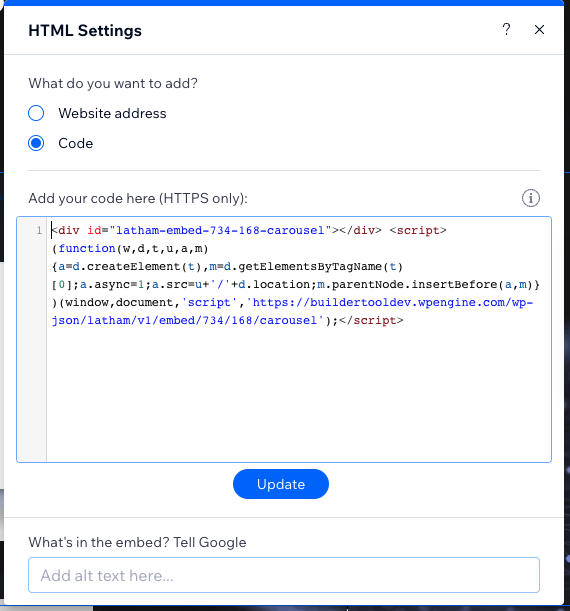Select the Code radio button
The image size is (570, 611).
coord(36,143)
